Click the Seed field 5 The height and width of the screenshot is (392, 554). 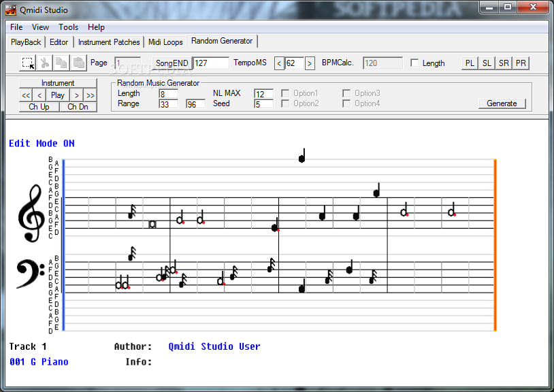tap(263, 104)
